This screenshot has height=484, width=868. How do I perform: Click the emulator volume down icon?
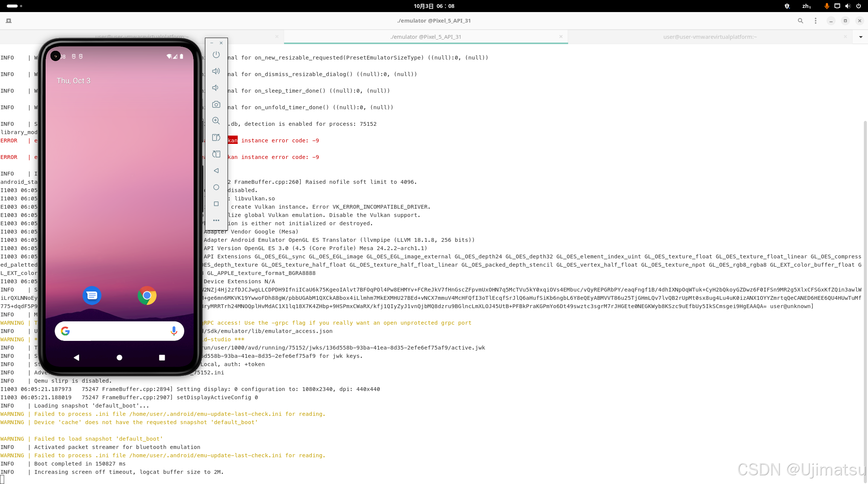coord(216,88)
